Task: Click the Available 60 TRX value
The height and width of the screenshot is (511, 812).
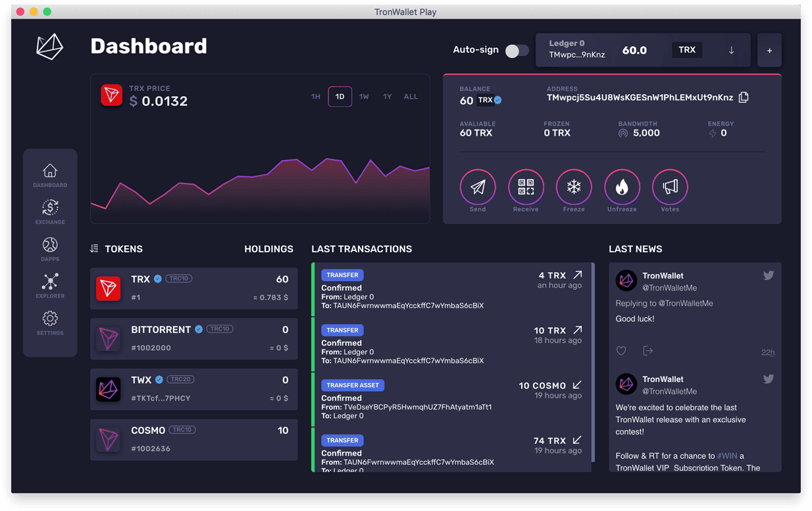Action: [x=476, y=133]
